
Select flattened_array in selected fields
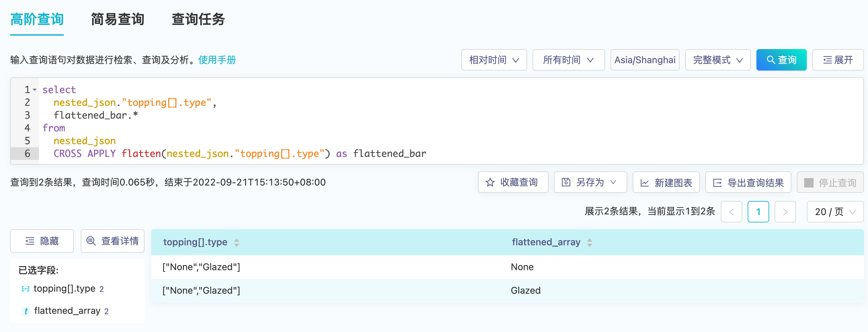tap(67, 311)
